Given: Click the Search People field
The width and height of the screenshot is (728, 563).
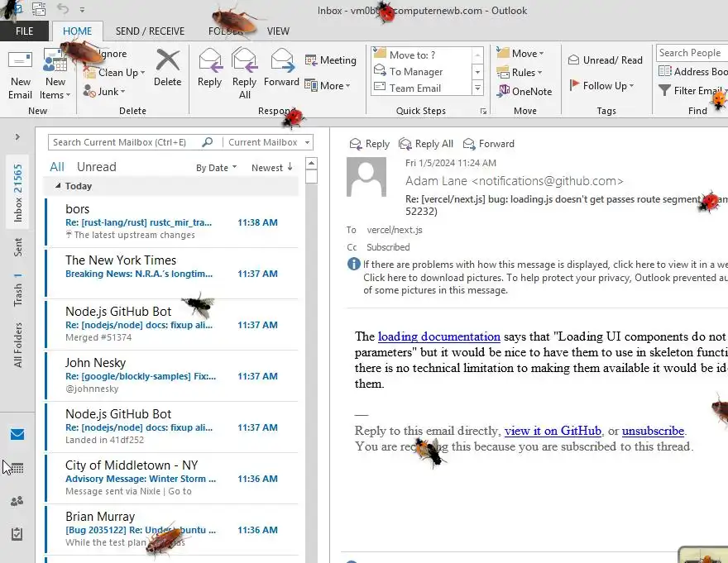Looking at the screenshot, I should pos(692,53).
